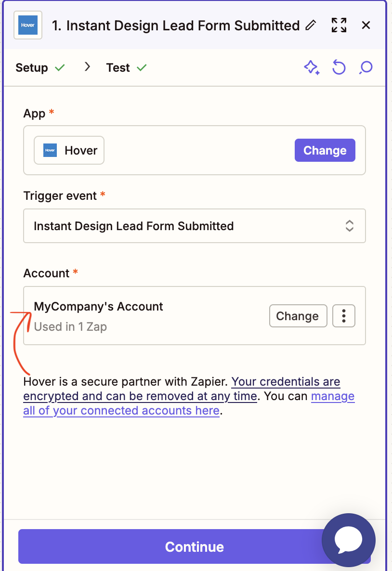
Task: Open the AI sparkle assistant icon
Action: point(312,68)
